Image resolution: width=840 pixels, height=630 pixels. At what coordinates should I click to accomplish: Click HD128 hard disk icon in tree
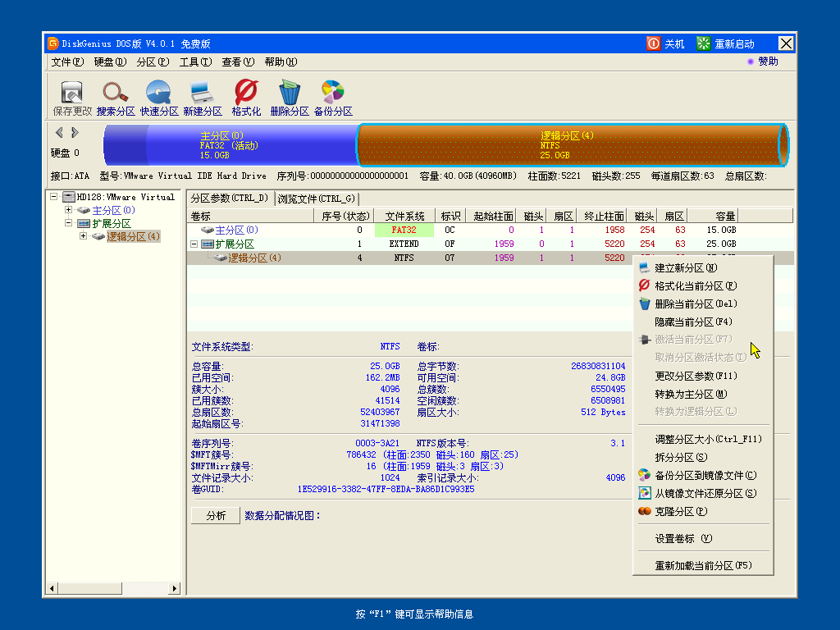coord(69,197)
